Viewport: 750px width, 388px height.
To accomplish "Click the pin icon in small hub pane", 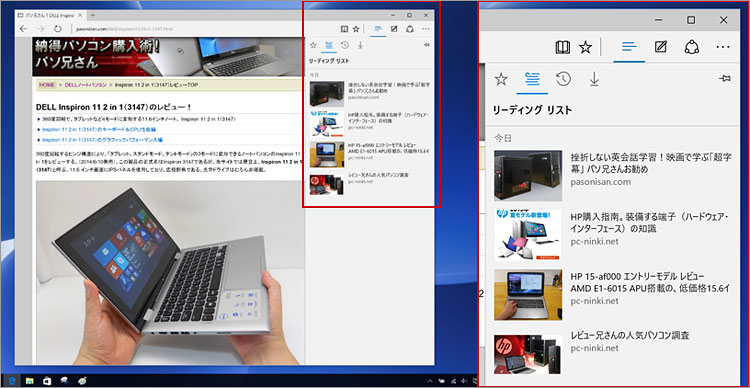I will 426,45.
